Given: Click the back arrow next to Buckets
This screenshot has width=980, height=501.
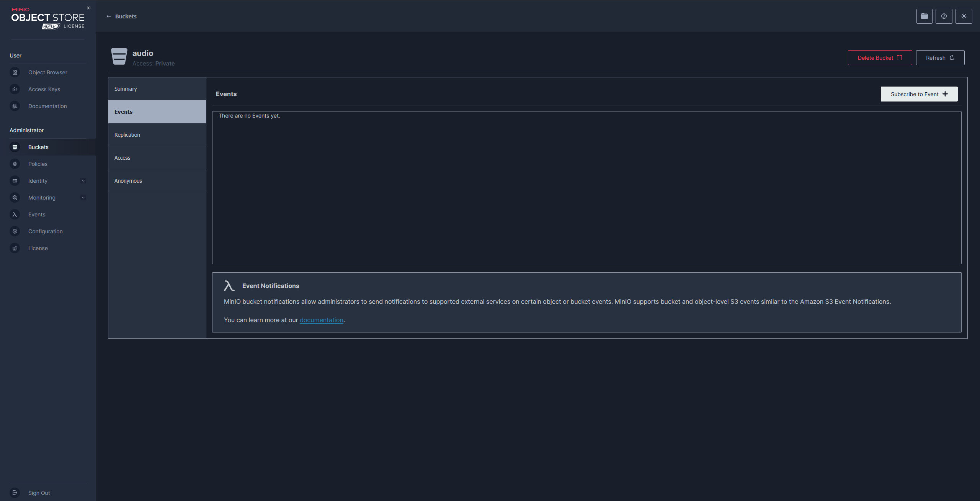Looking at the screenshot, I should tap(109, 16).
